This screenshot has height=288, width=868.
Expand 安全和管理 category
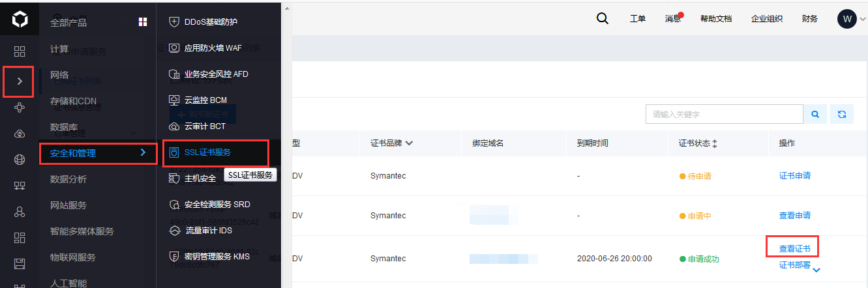click(98, 153)
